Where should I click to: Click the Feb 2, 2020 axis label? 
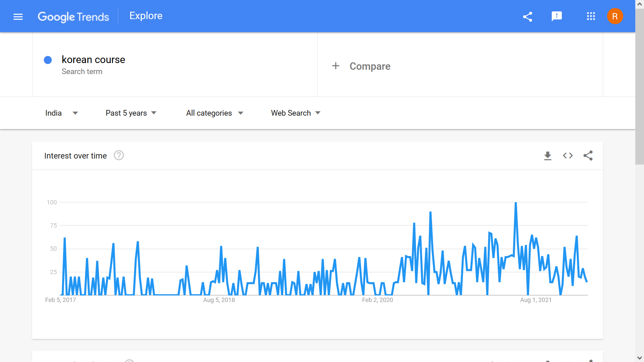point(377,300)
